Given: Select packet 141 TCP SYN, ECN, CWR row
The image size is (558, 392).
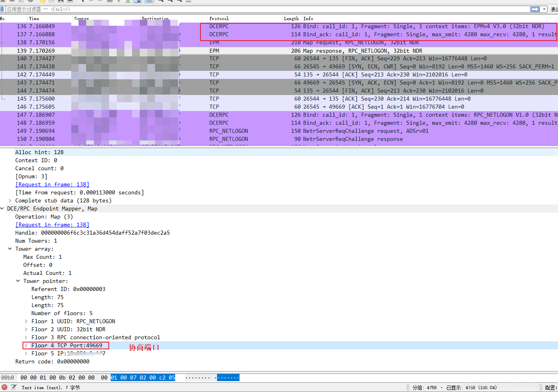Looking at the screenshot, I should coord(279,66).
